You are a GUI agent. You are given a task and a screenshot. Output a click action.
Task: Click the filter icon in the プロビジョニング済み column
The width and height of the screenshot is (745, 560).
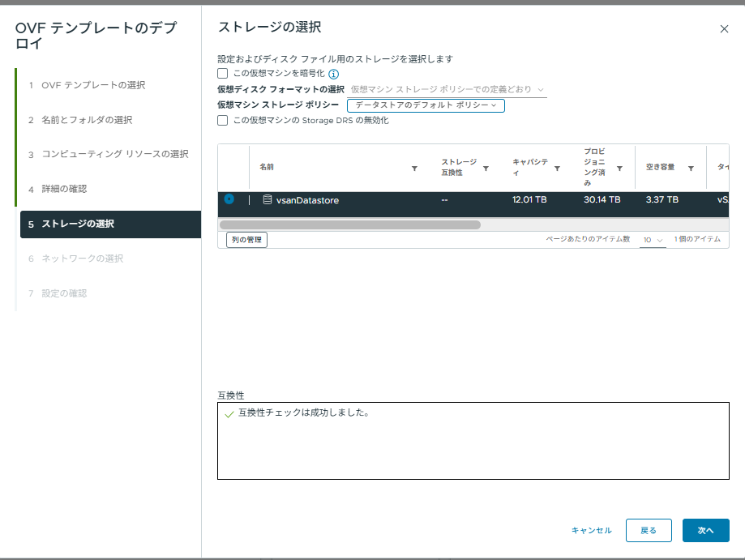click(x=619, y=169)
